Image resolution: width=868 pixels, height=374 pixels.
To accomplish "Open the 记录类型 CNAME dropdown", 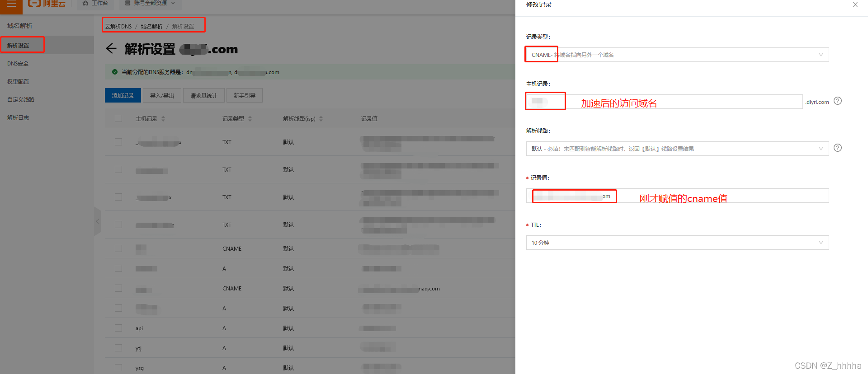I will pyautogui.click(x=677, y=55).
